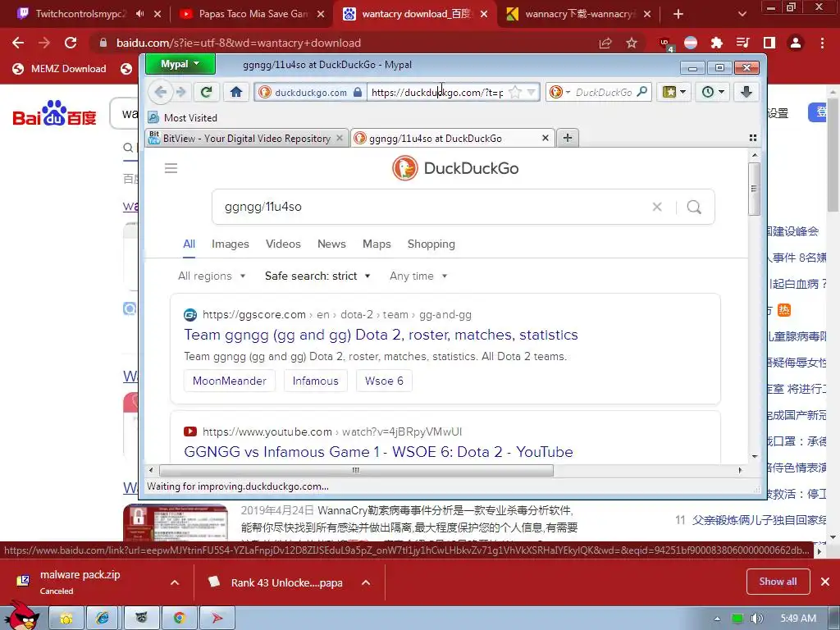Image resolution: width=840 pixels, height=630 pixels.
Task: Click Mypal forward navigation arrow
Action: click(181, 92)
